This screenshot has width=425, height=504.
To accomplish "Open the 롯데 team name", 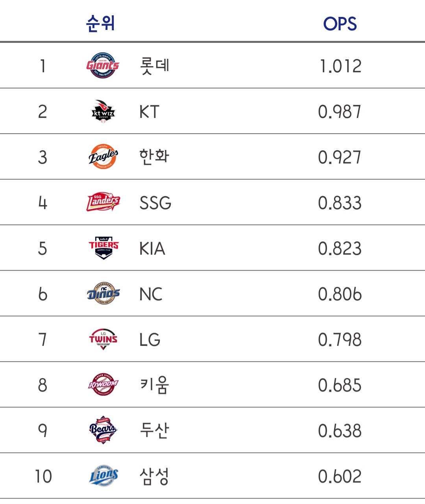I will 155,66.
